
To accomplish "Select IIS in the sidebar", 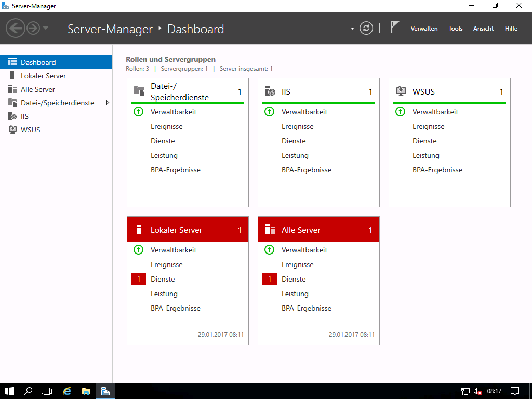I will (56, 116).
